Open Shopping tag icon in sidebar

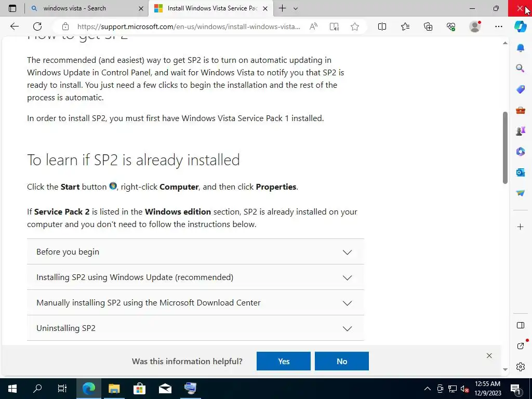[521, 89]
